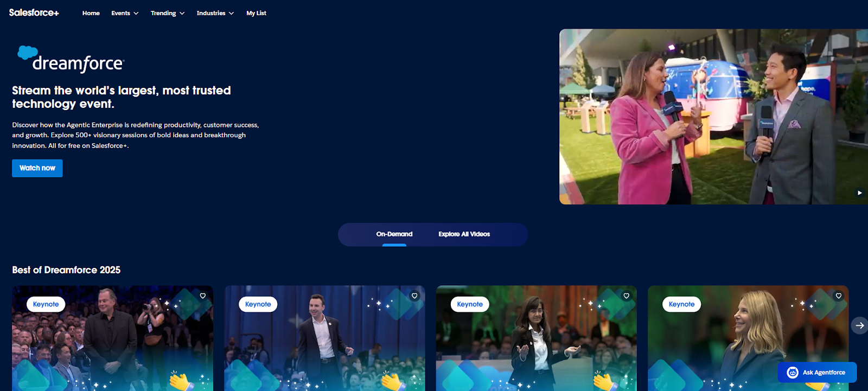Open My List in navigation
This screenshot has height=391, width=868.
256,13
